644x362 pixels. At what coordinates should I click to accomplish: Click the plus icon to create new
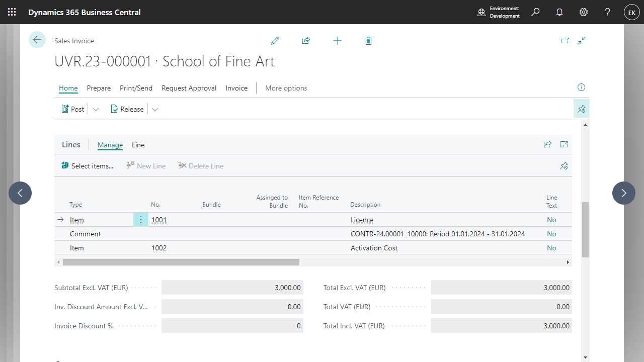pos(338,41)
